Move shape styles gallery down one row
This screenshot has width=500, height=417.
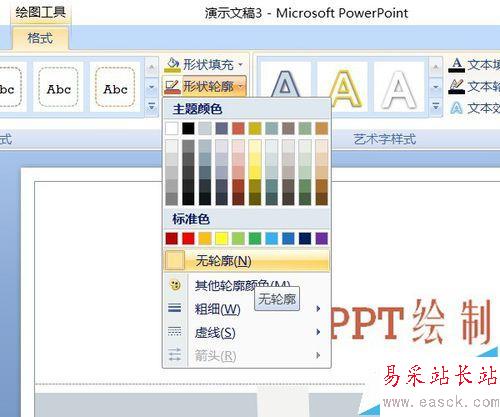(x=152, y=87)
